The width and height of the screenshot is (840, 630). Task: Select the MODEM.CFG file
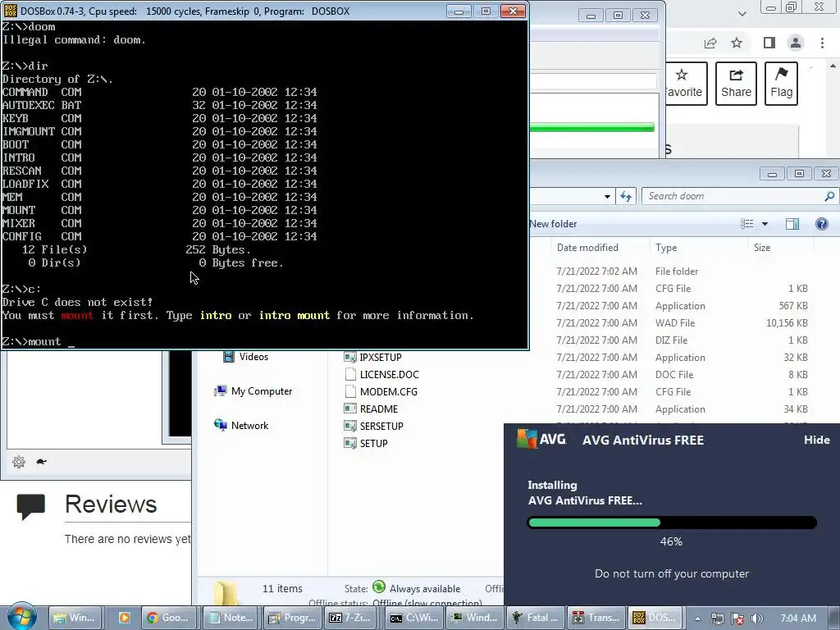381,391
